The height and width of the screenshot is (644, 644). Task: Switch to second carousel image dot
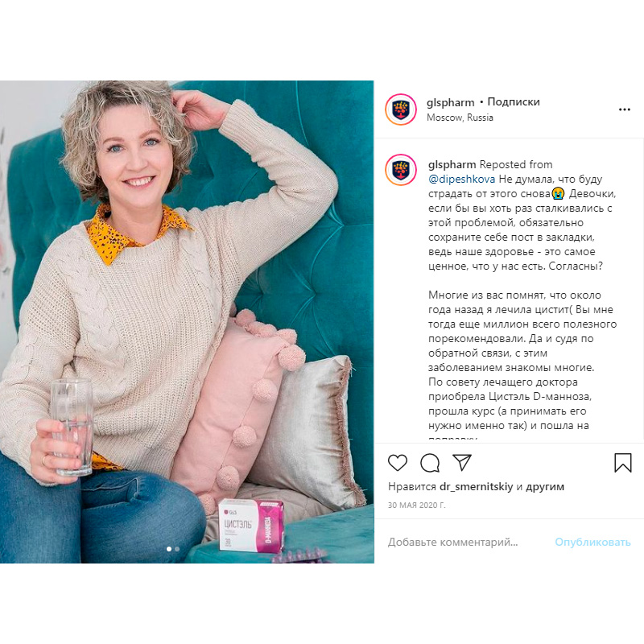point(177,549)
